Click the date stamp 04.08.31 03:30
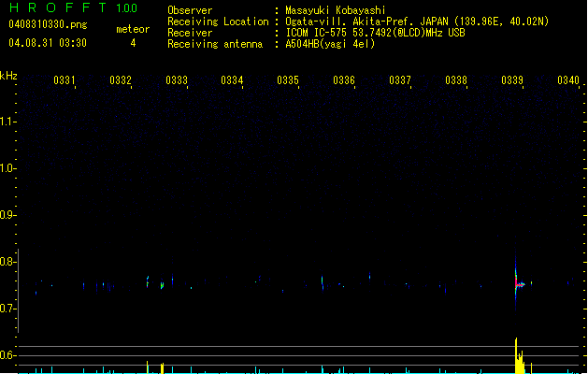 pyautogui.click(x=48, y=43)
